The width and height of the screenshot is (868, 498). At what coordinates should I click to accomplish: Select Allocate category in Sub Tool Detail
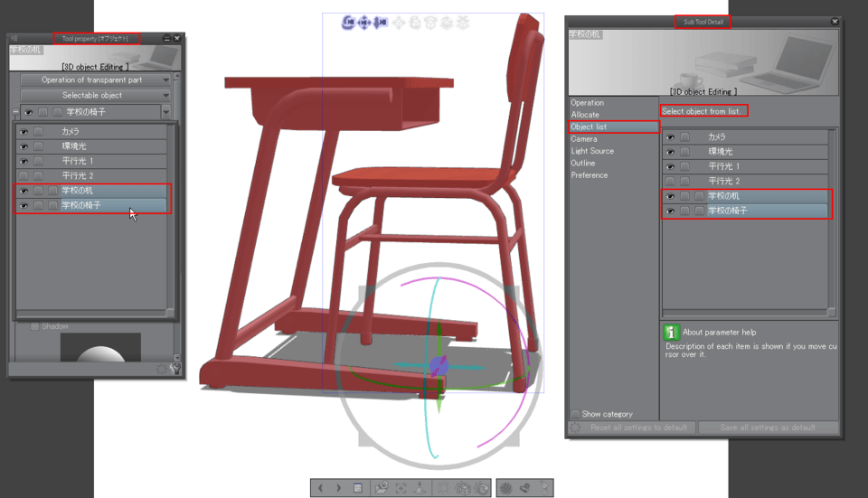click(585, 115)
